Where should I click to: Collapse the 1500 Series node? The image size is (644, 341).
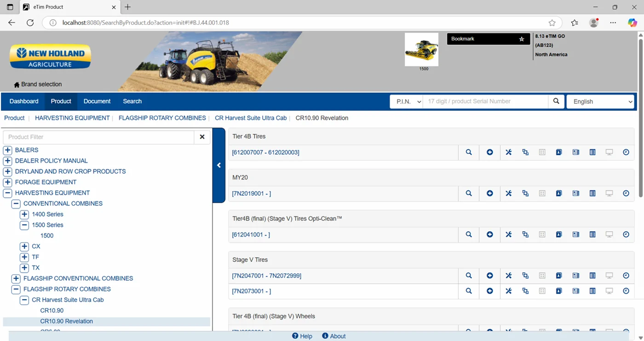click(24, 225)
